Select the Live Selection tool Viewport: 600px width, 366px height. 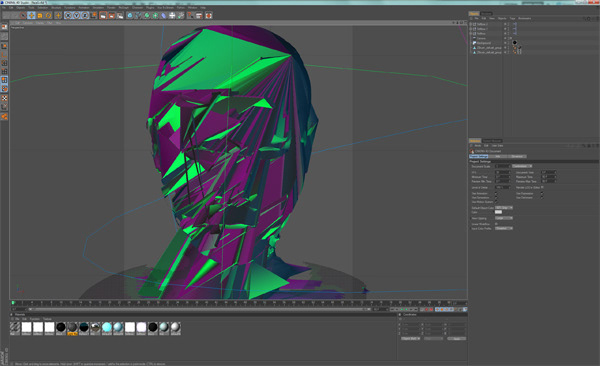(x=23, y=15)
